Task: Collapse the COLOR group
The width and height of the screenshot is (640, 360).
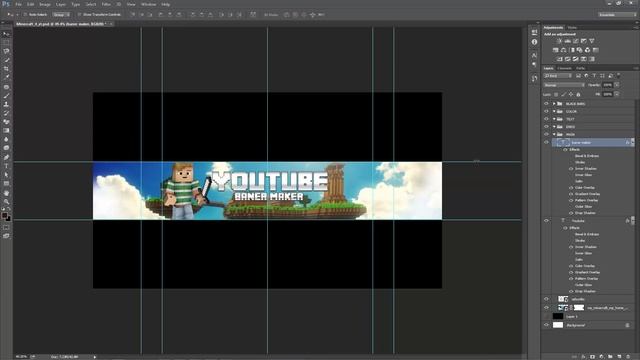Action: 554,111
